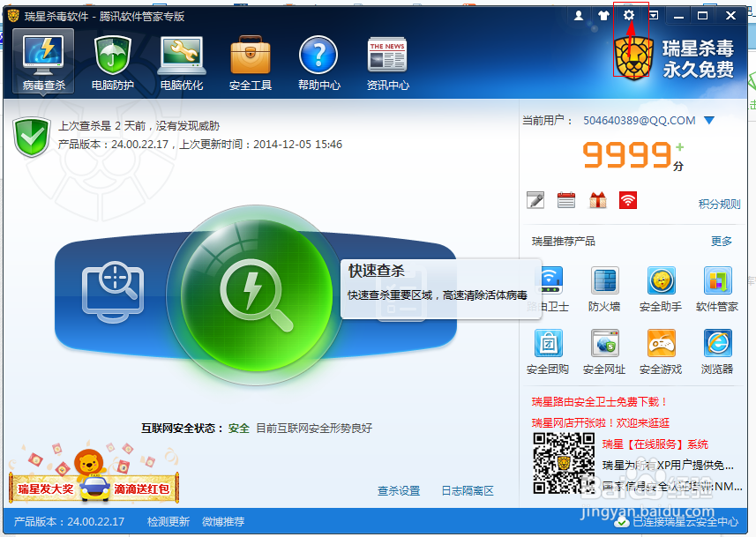Screen dimensions: 756x537
Task: Click the user account icon in title bar
Action: click(x=579, y=16)
